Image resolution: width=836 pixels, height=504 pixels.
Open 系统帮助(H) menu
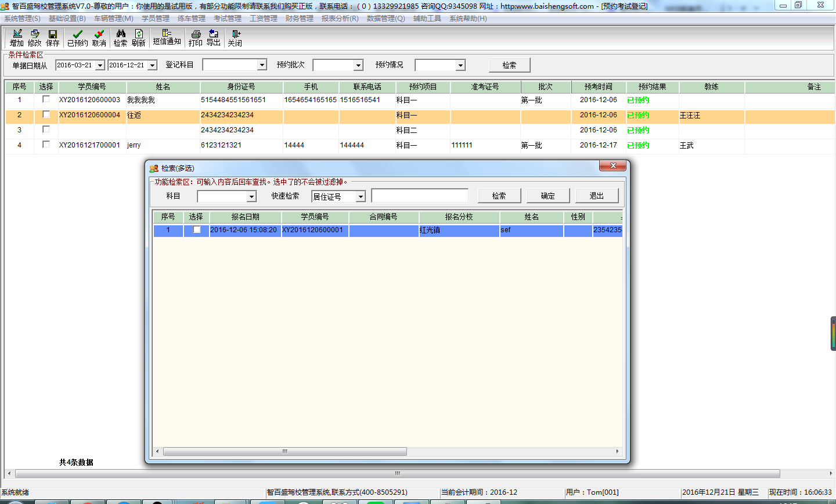click(x=468, y=19)
